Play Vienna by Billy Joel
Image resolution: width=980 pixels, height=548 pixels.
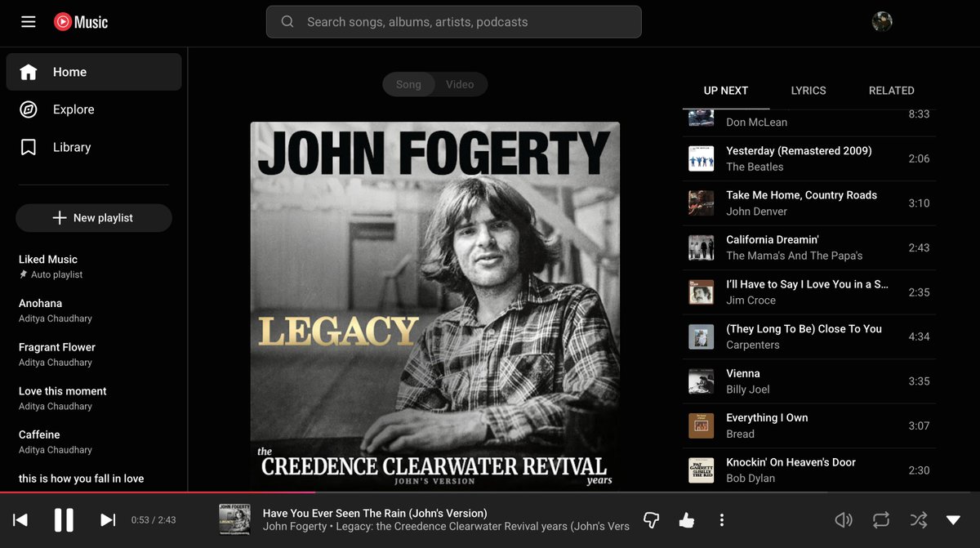click(809, 381)
